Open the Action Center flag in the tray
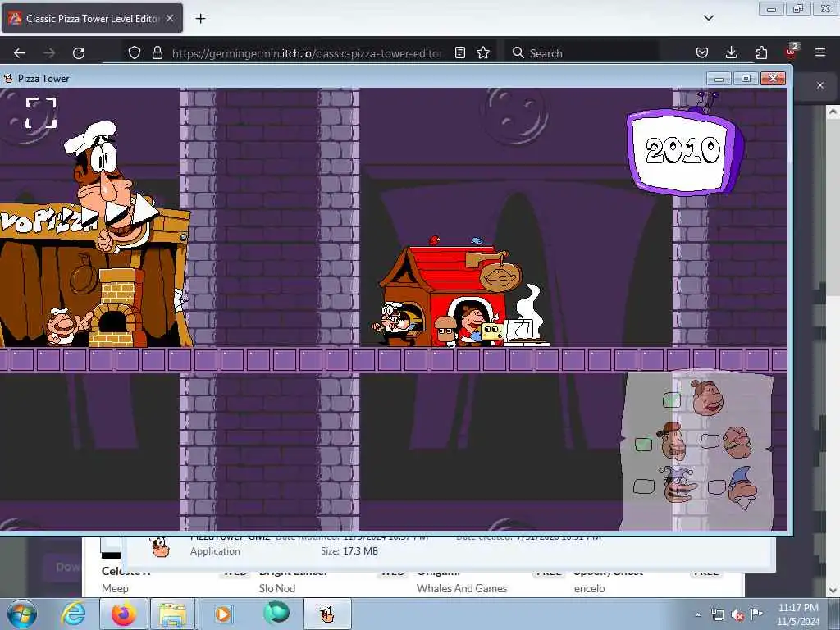This screenshot has height=630, width=840. point(756,614)
